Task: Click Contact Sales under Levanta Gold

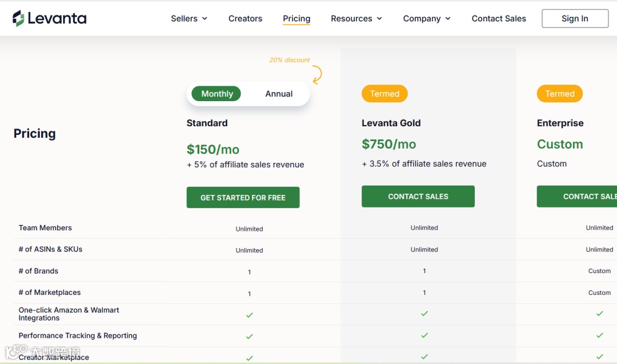Action: pos(418,197)
